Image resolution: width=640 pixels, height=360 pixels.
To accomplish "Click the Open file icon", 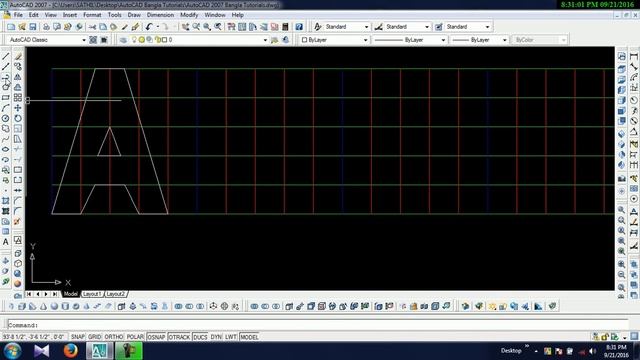I will [x=22, y=27].
